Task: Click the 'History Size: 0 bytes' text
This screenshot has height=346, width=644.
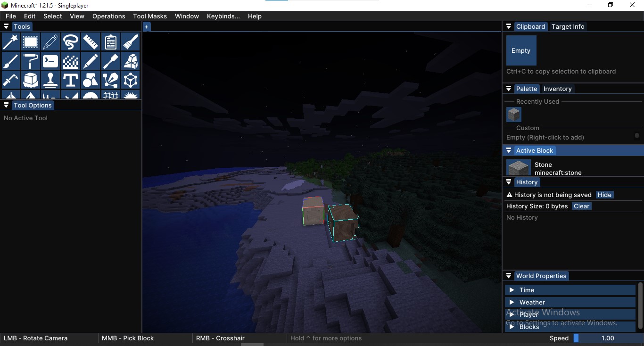Action: pos(537,206)
